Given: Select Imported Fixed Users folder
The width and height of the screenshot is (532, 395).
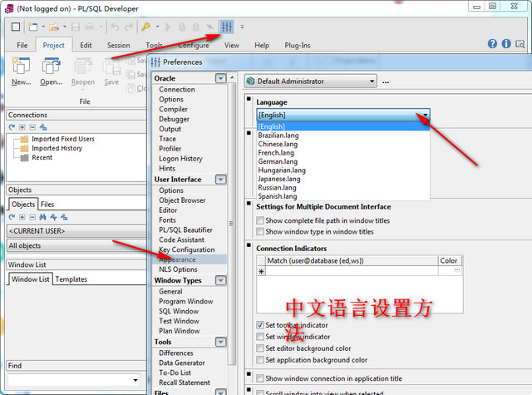Looking at the screenshot, I should (63, 139).
